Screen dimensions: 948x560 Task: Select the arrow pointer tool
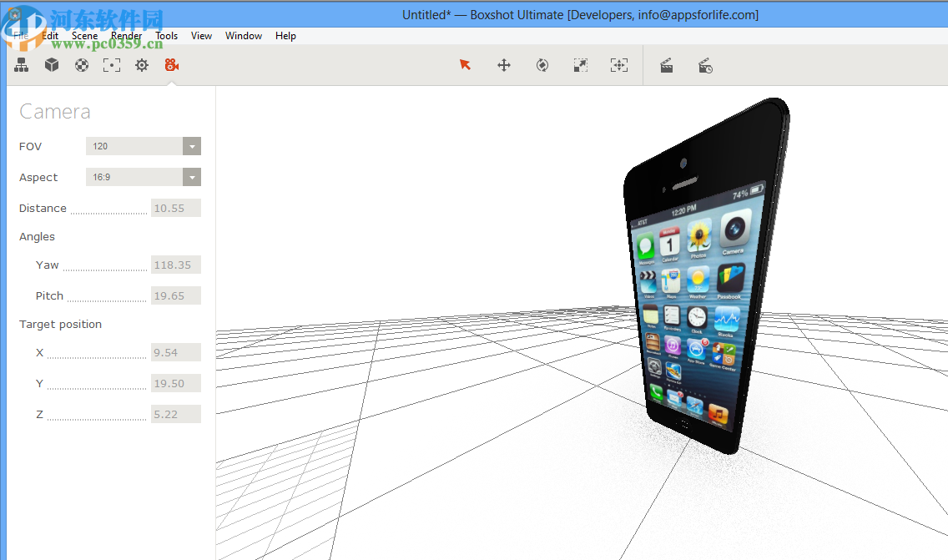[x=466, y=65]
